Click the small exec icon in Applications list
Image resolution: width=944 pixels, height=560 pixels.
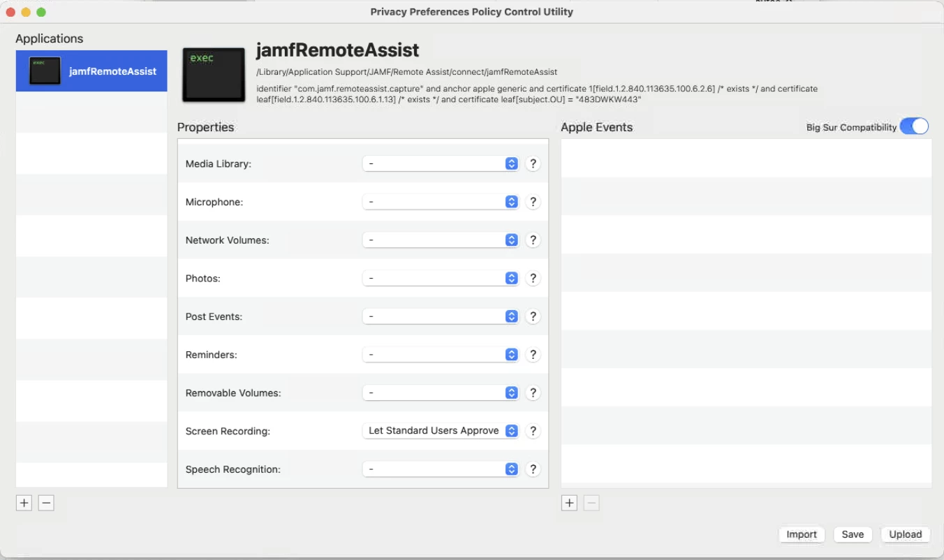(45, 71)
